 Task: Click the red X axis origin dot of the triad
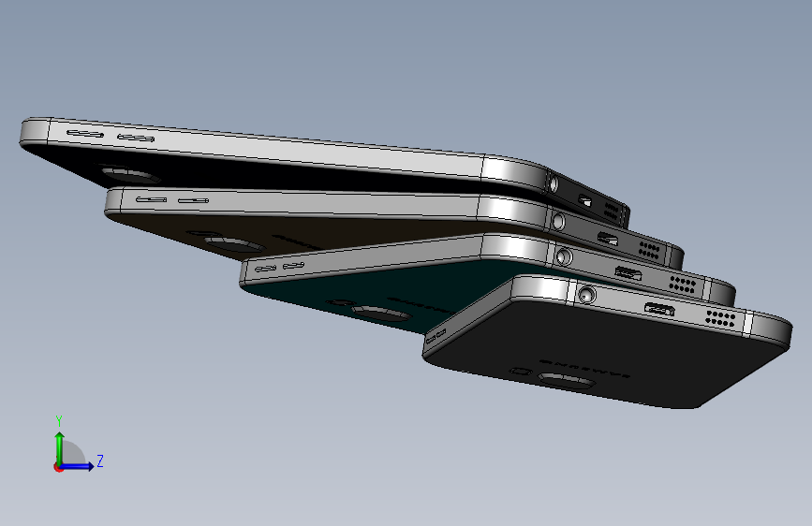click(x=58, y=467)
